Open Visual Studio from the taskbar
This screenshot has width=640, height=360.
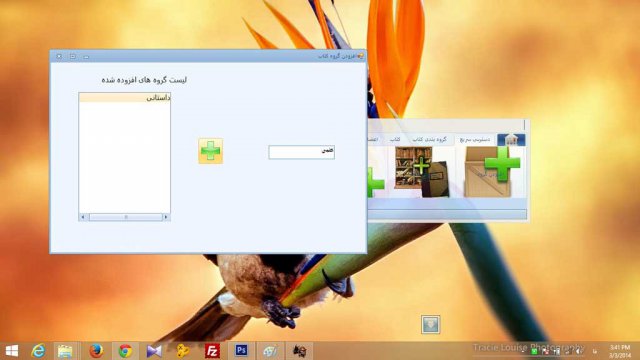pos(154,351)
